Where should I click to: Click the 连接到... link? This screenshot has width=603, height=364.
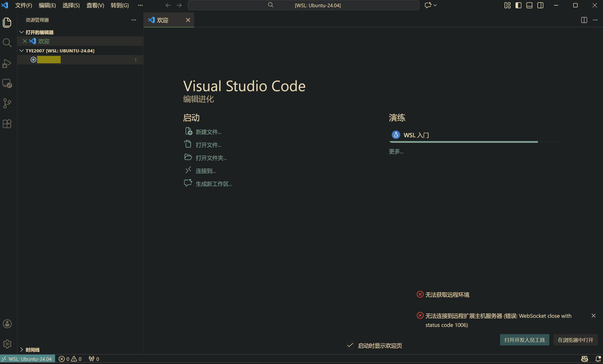[x=206, y=171]
